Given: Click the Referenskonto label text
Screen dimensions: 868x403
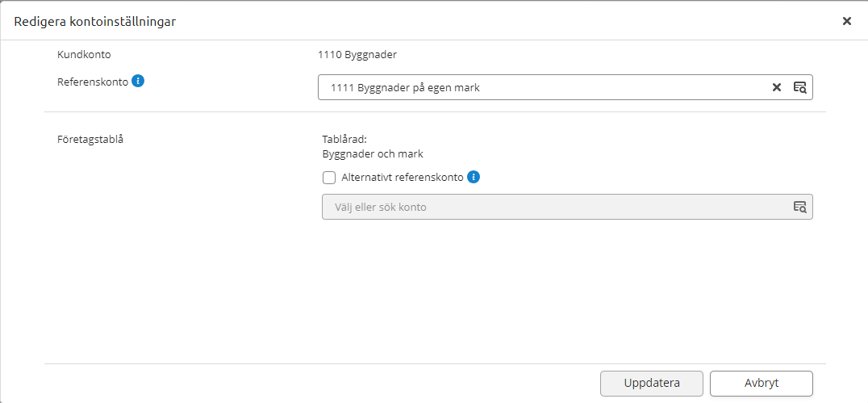Looking at the screenshot, I should 92,82.
